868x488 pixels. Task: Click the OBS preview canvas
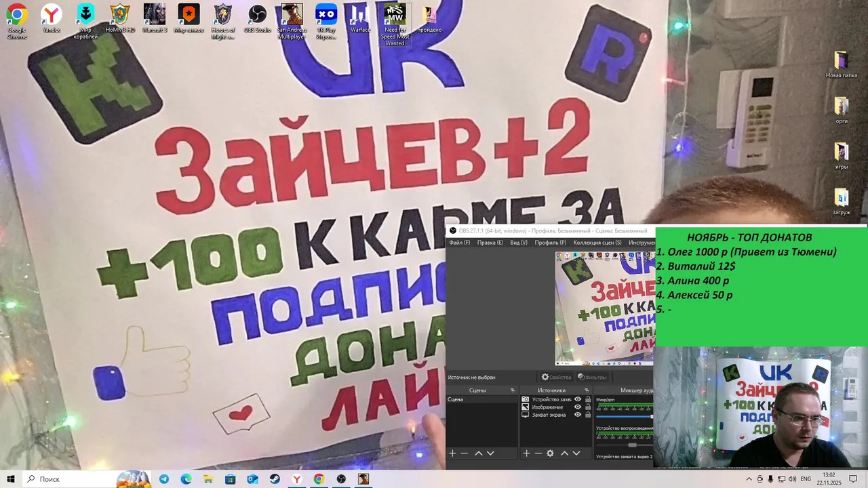pos(605,308)
